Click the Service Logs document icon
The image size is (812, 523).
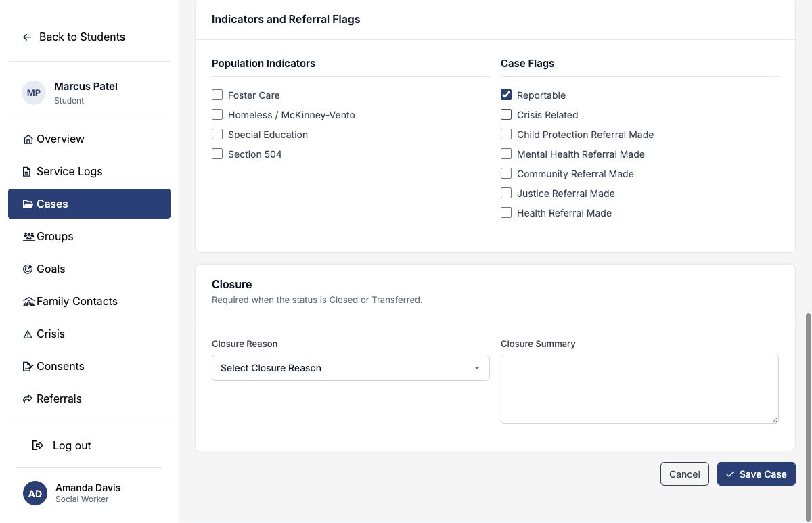tap(27, 172)
